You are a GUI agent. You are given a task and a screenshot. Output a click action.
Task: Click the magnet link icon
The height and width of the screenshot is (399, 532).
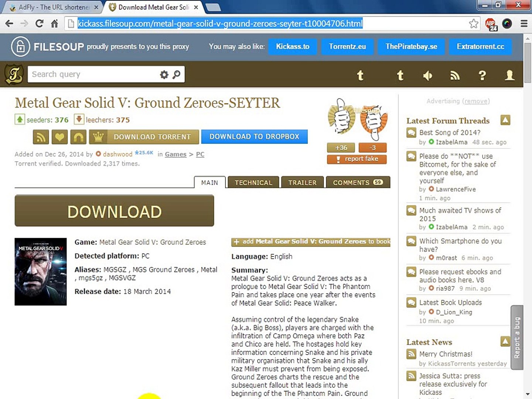(x=78, y=137)
